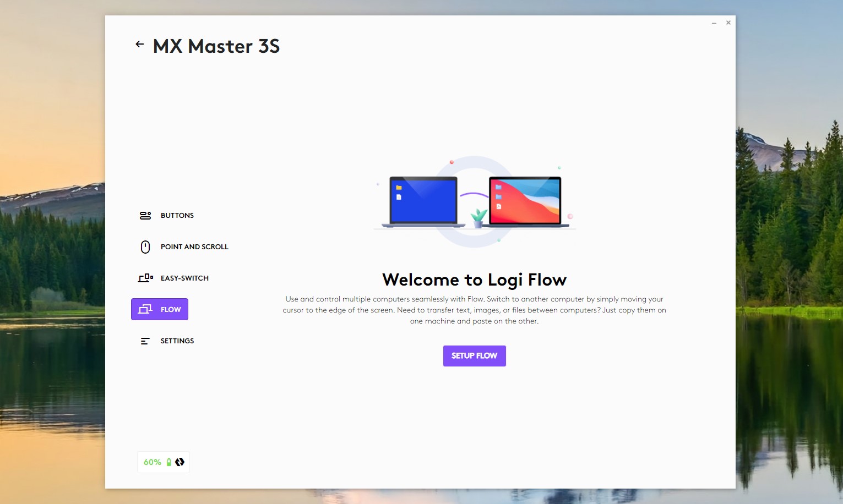Click the Settings lines icon
Viewport: 843px width, 504px height.
coord(145,341)
